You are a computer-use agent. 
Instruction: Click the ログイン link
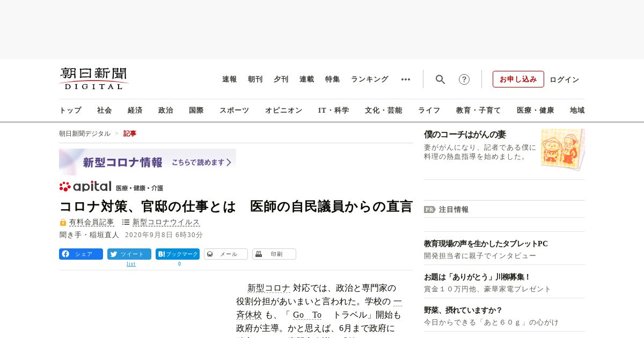pos(565,79)
